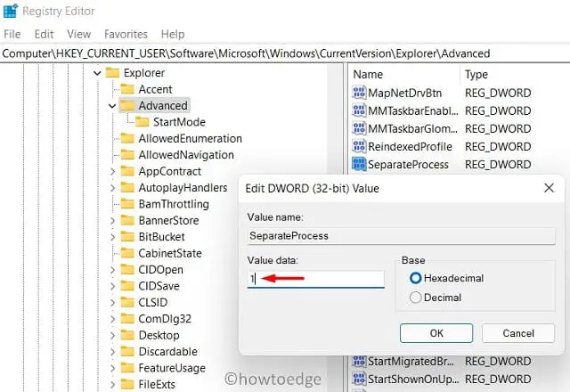
Task: Click the MMTaskbarEnabl... DWORD value icon
Action: [x=359, y=110]
